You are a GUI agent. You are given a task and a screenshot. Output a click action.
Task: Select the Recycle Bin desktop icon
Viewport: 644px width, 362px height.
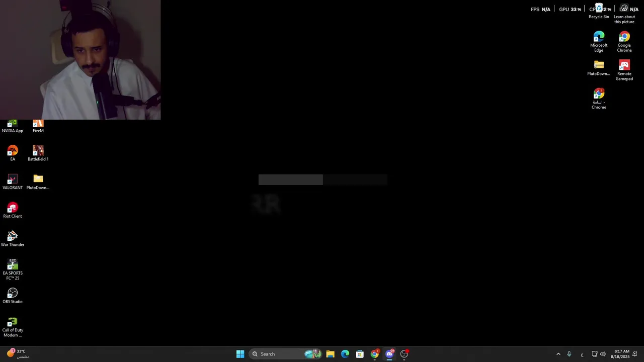(599, 12)
